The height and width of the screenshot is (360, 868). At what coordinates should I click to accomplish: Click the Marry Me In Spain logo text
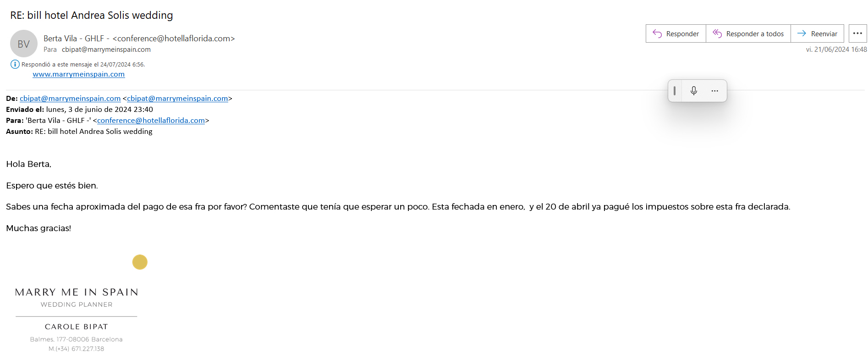coord(77,292)
